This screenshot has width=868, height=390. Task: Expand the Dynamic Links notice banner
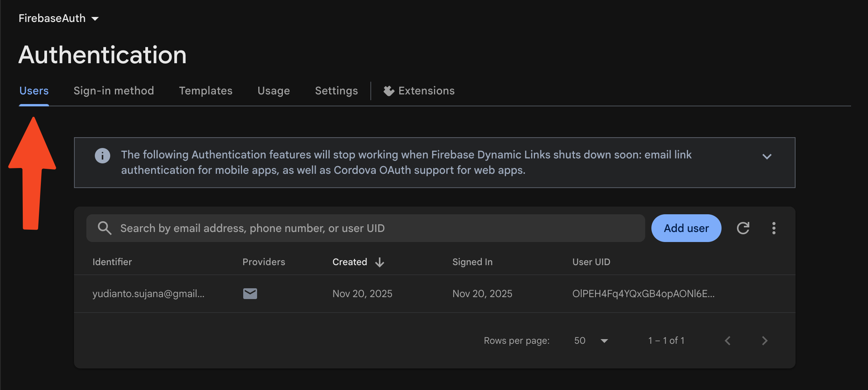point(767,156)
